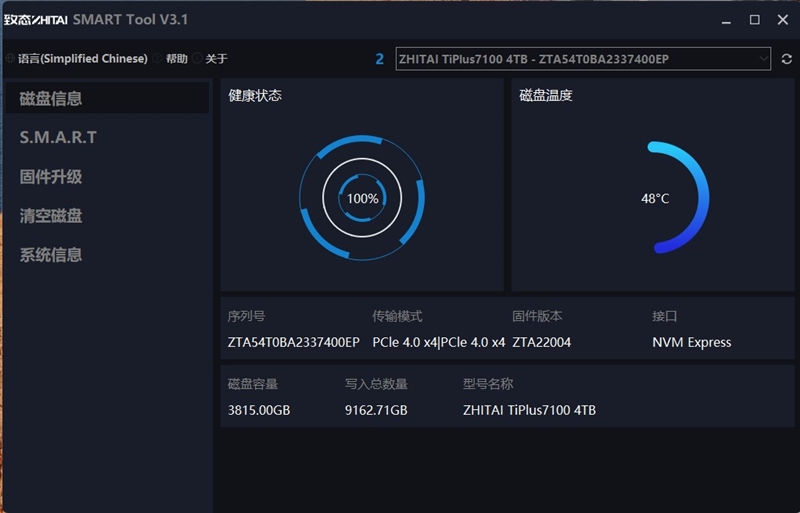Click the help icon before 帮助
The width and height of the screenshot is (800, 513).
pyautogui.click(x=158, y=59)
